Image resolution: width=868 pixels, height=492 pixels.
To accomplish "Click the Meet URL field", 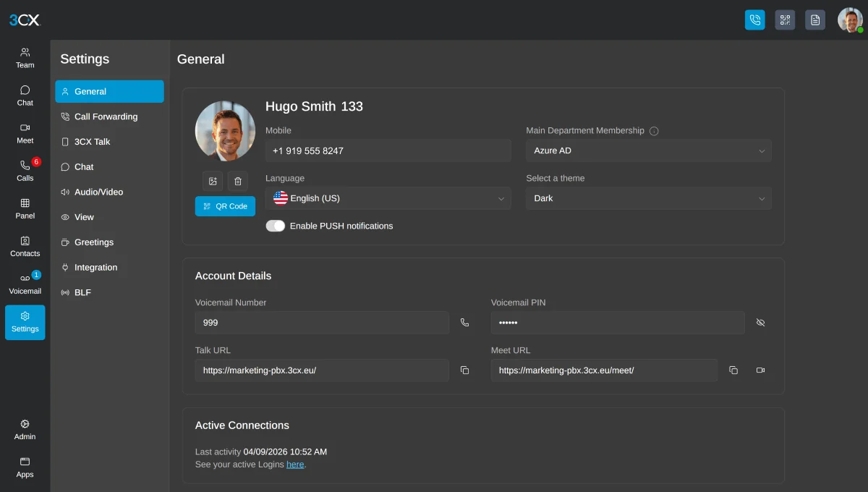I will (605, 370).
